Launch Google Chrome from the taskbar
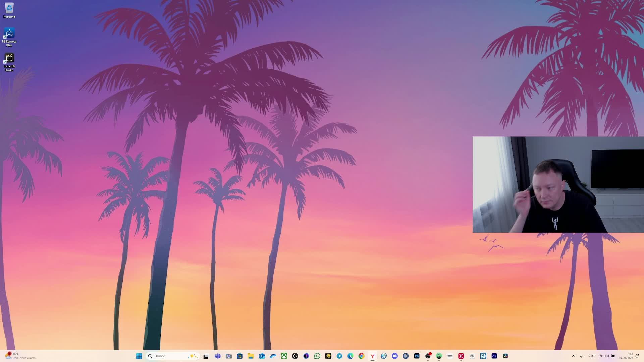644x362 pixels. coord(361,356)
